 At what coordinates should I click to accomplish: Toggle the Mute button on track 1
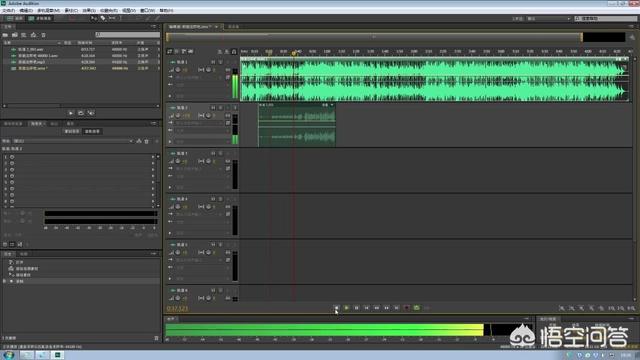pos(213,62)
